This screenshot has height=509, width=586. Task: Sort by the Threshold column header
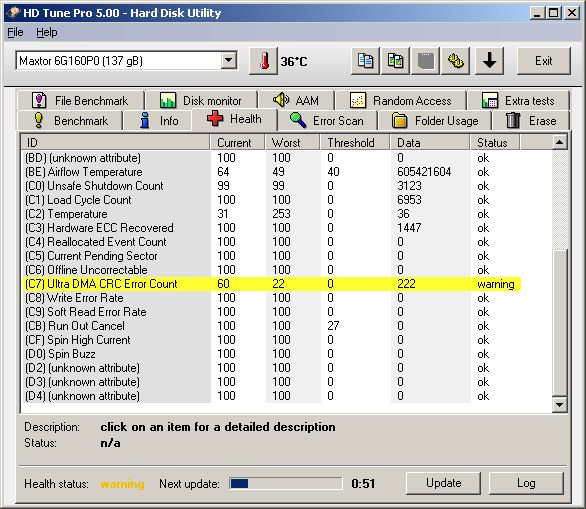pyautogui.click(x=355, y=142)
